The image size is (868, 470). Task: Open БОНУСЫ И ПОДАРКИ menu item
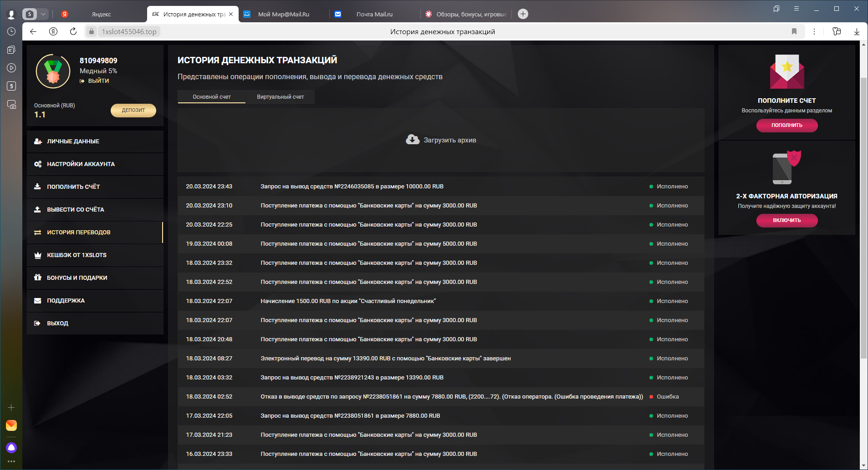click(x=95, y=278)
